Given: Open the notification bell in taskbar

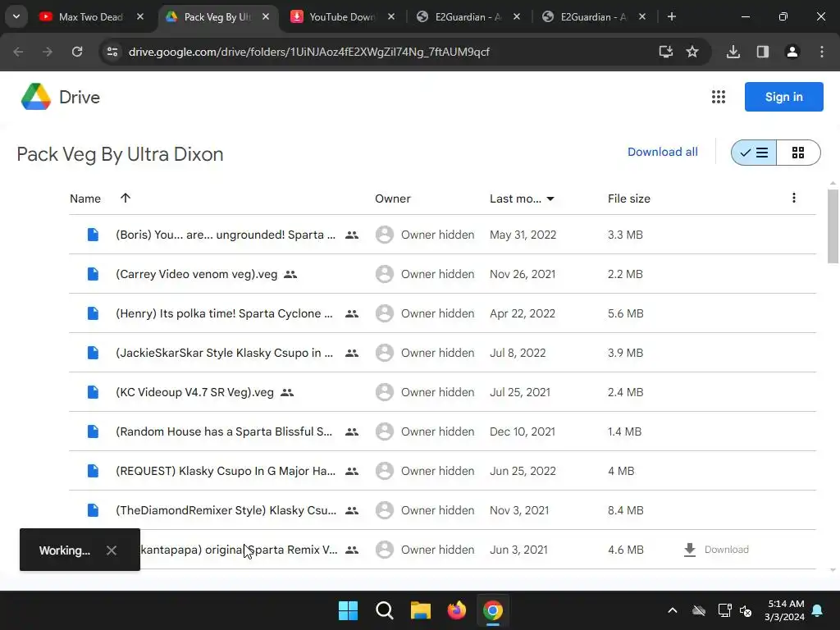Looking at the screenshot, I should (x=818, y=610).
